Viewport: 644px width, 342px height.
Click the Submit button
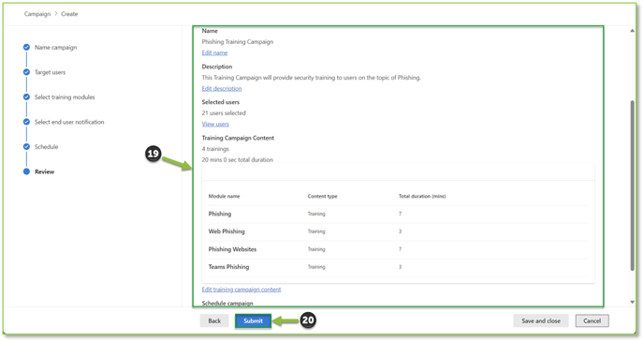pyautogui.click(x=253, y=321)
